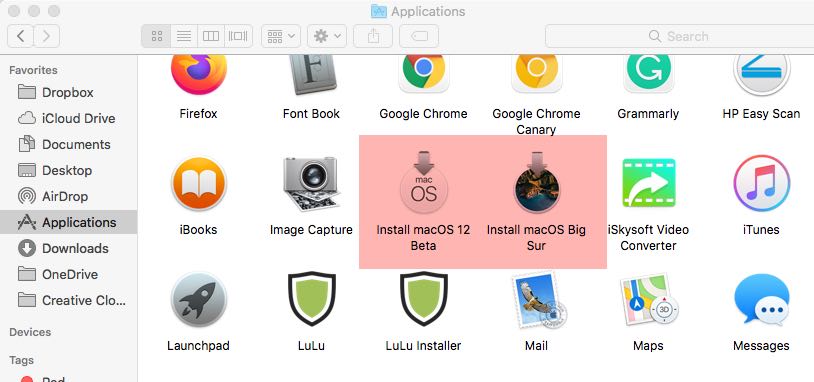Open AirDrop in the sidebar
This screenshot has height=382, width=814.
(69, 196)
